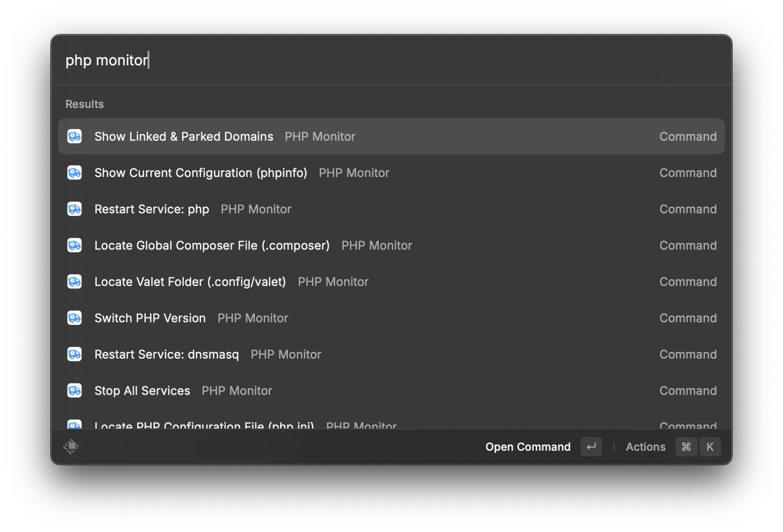Click the Command label in Restart Service: php row
The width and height of the screenshot is (783, 532).
[x=688, y=209]
